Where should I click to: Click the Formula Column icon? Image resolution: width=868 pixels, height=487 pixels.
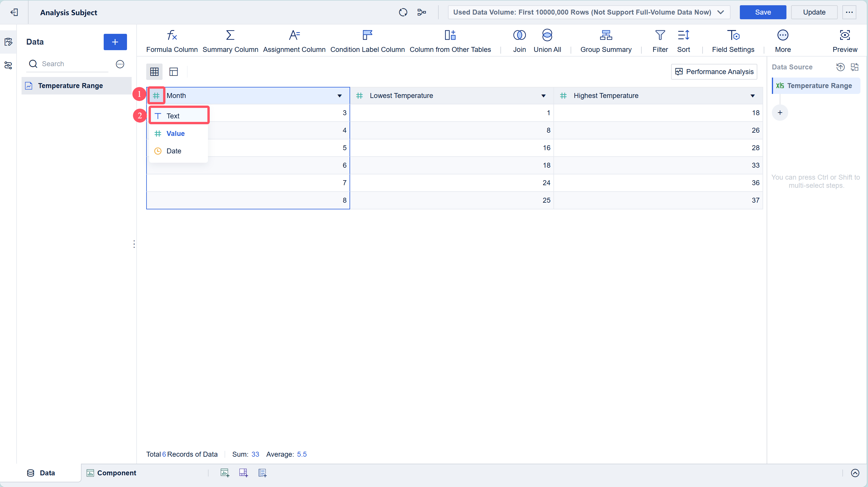coord(172,35)
